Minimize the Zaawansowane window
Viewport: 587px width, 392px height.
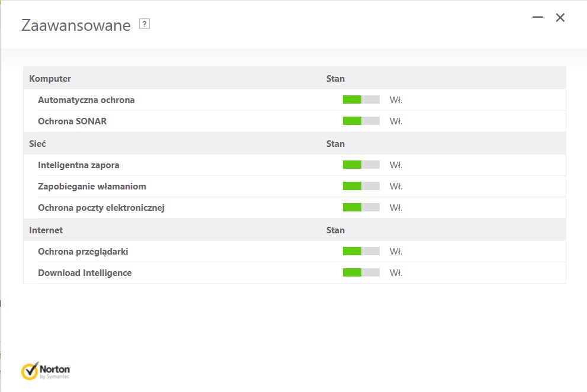pos(538,18)
